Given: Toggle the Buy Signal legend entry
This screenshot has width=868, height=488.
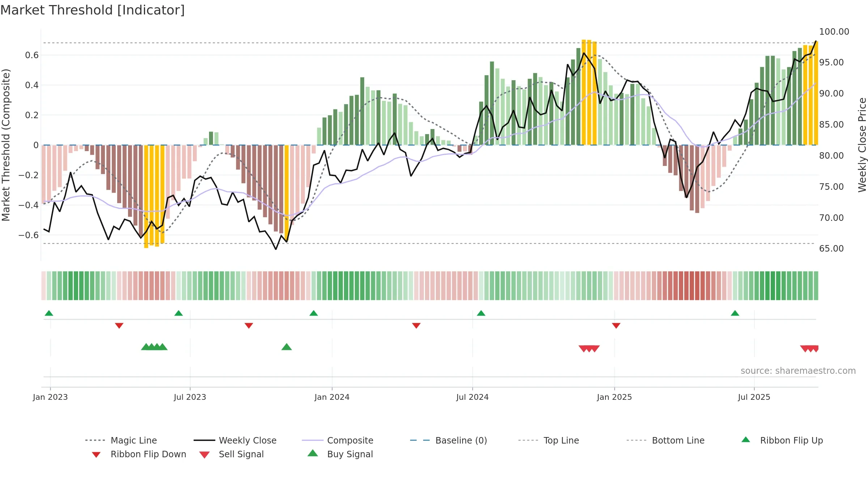Looking at the screenshot, I should (x=340, y=454).
